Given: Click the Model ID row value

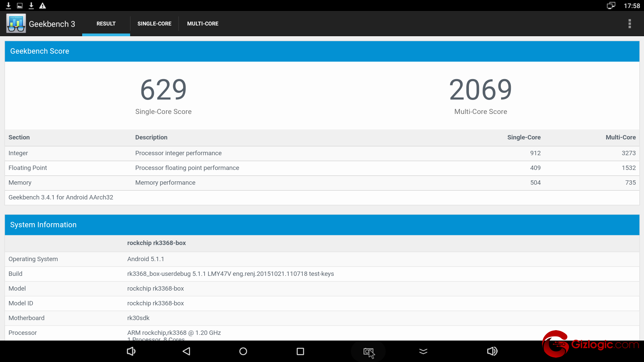Looking at the screenshot, I should pyautogui.click(x=155, y=303).
